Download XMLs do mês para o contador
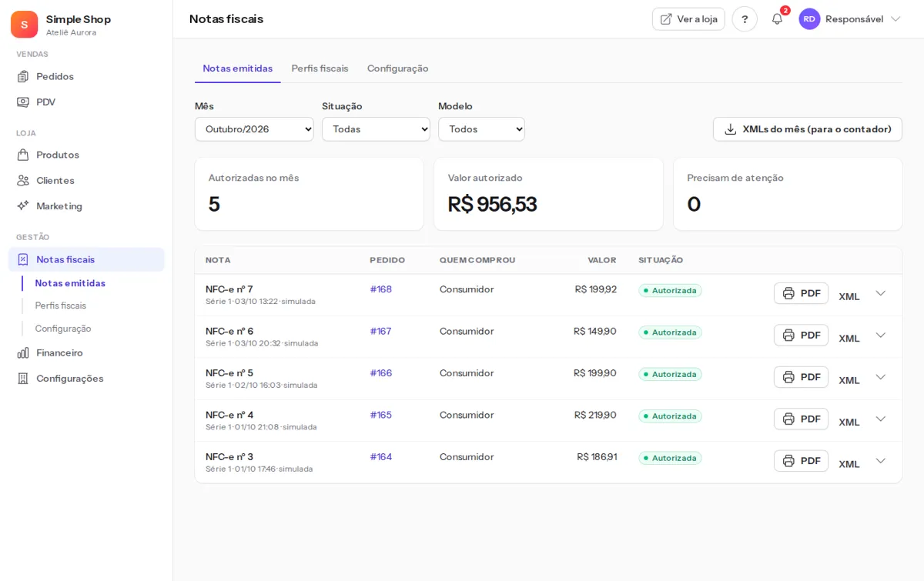 [x=807, y=129]
